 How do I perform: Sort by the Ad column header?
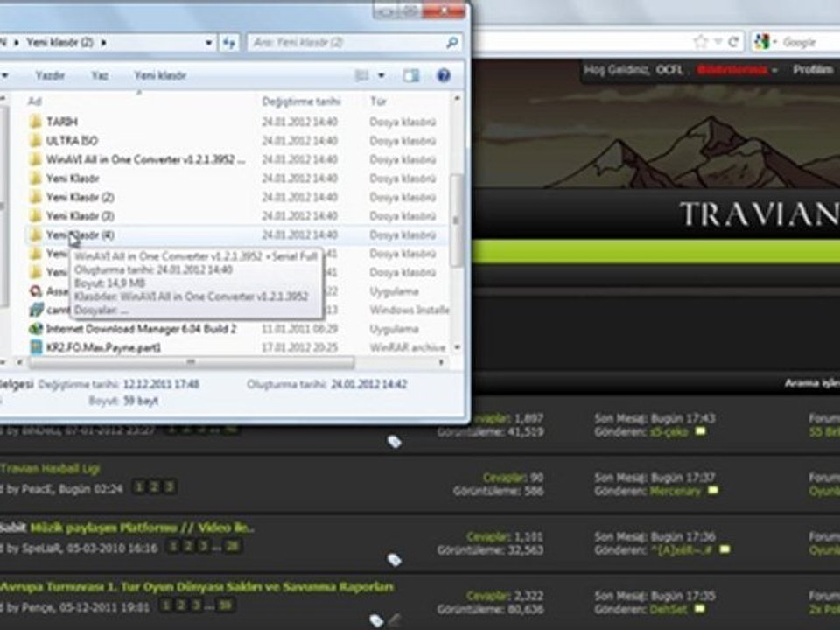click(35, 101)
